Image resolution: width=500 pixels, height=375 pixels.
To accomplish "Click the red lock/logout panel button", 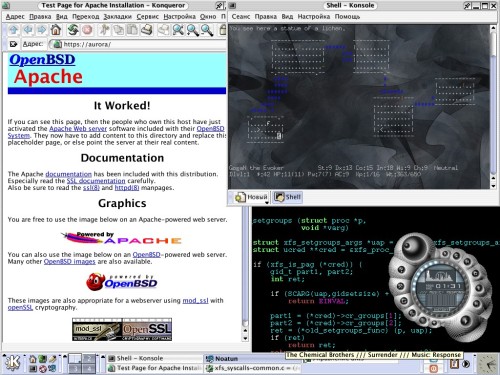I will coord(433,369).
